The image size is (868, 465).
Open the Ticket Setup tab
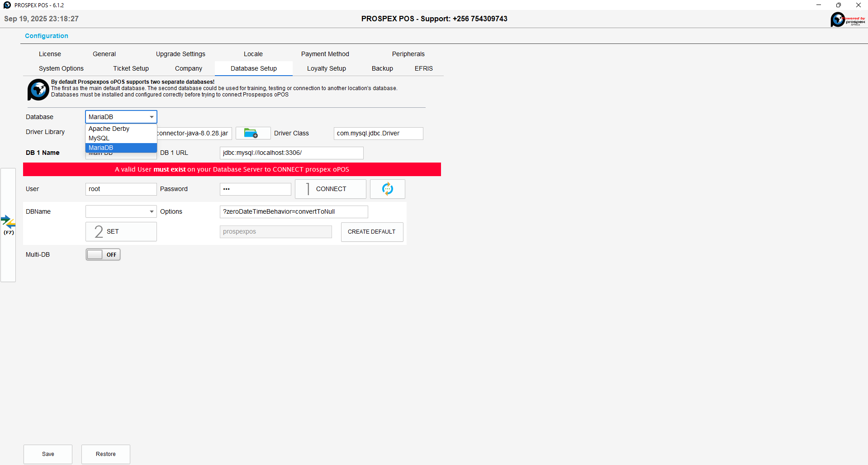pyautogui.click(x=131, y=68)
